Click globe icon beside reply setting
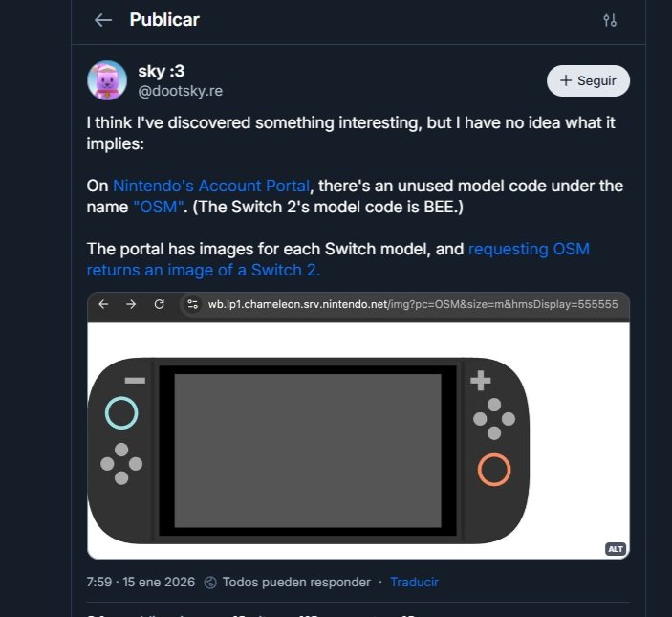 [x=210, y=582]
